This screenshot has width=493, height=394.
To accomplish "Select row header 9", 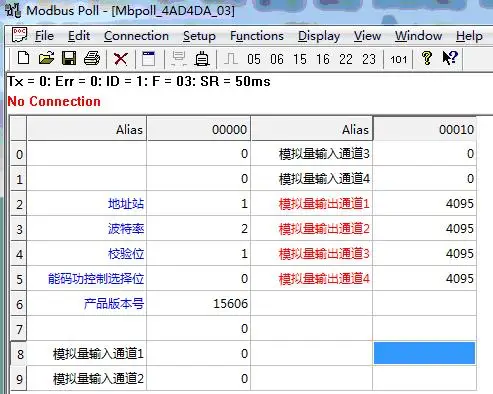I will (x=19, y=379).
